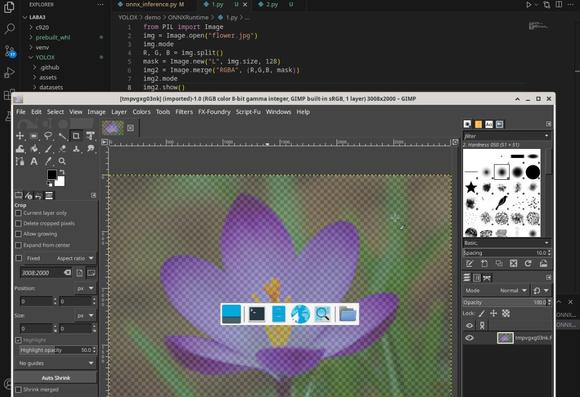580x397 pixels.
Task: Select the Zoom magnifier tool
Action: 62,161
